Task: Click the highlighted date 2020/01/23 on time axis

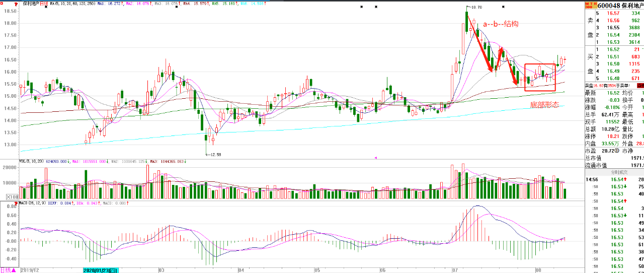Action: (x=101, y=270)
